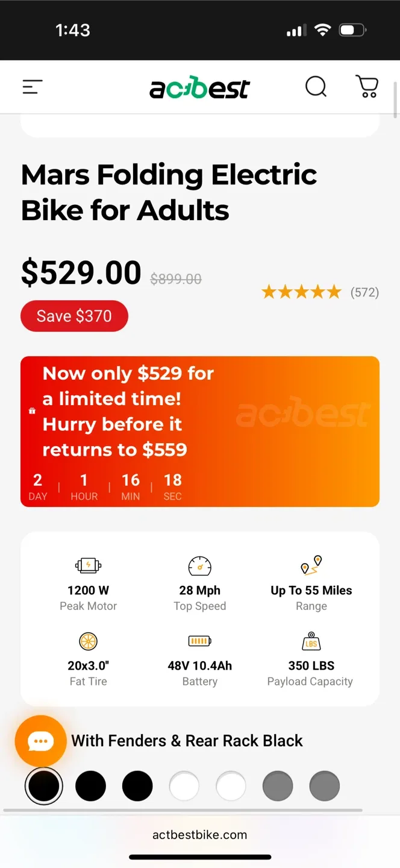Screen dimensions: 400x868
Task: Click the small gift icon on promo banner
Action: point(32,411)
